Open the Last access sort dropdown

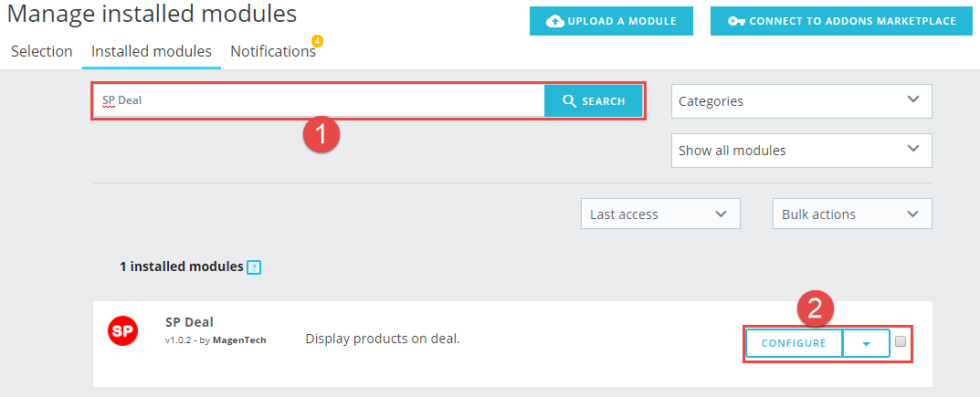[660, 214]
